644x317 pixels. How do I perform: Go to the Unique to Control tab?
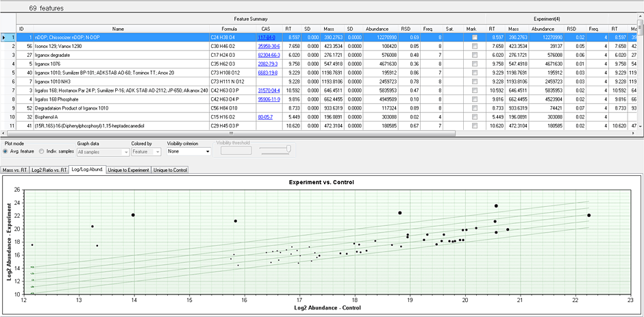pyautogui.click(x=170, y=168)
